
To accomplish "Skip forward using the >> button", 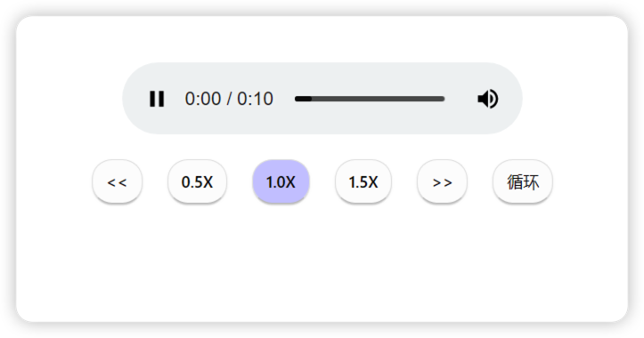I will pyautogui.click(x=442, y=181).
